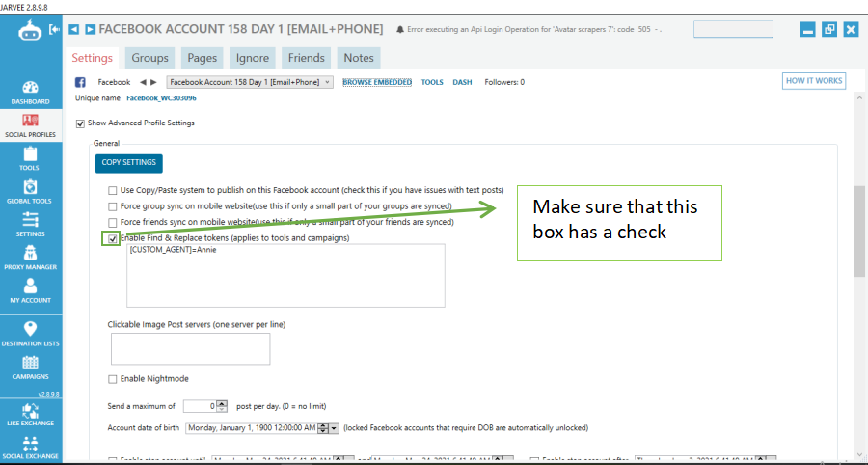This screenshot has height=465, width=868.
Task: Click the HOW IT WORKS button
Action: coord(814,81)
